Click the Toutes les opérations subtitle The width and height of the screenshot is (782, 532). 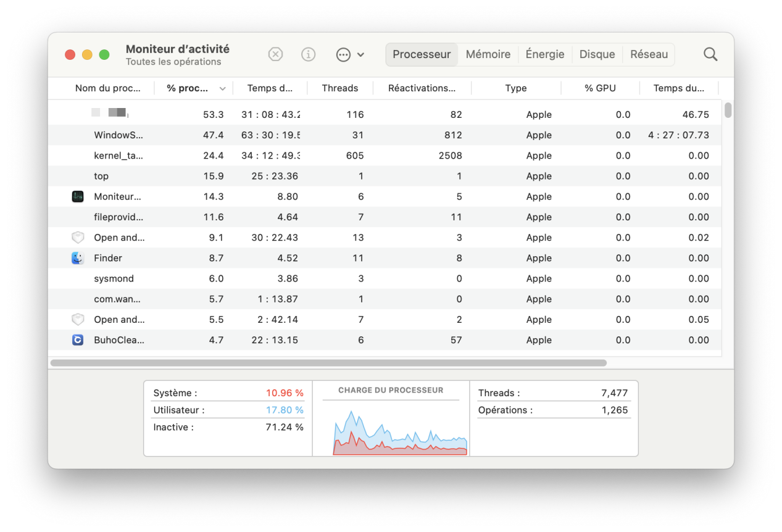click(173, 62)
